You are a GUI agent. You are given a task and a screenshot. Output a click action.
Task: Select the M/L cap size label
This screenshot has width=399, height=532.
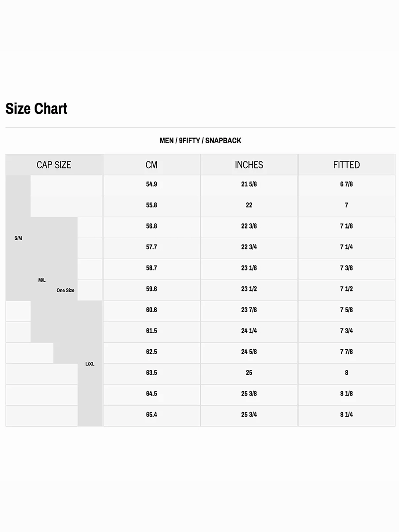click(x=42, y=280)
